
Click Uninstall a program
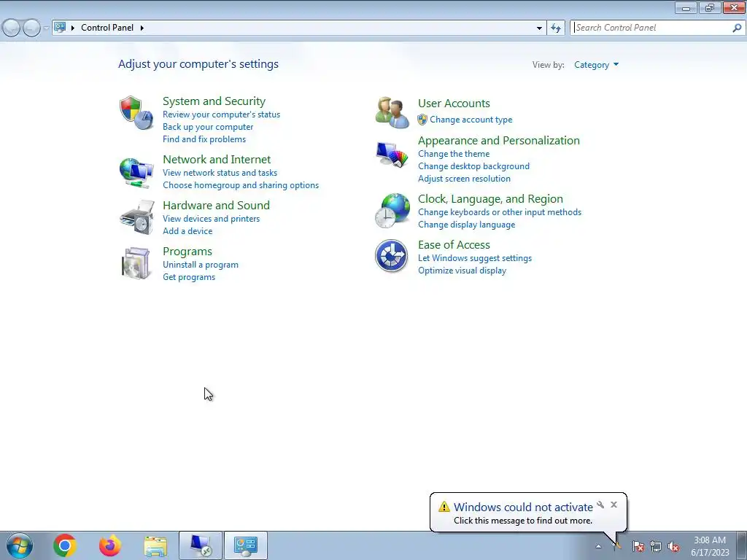click(x=201, y=265)
